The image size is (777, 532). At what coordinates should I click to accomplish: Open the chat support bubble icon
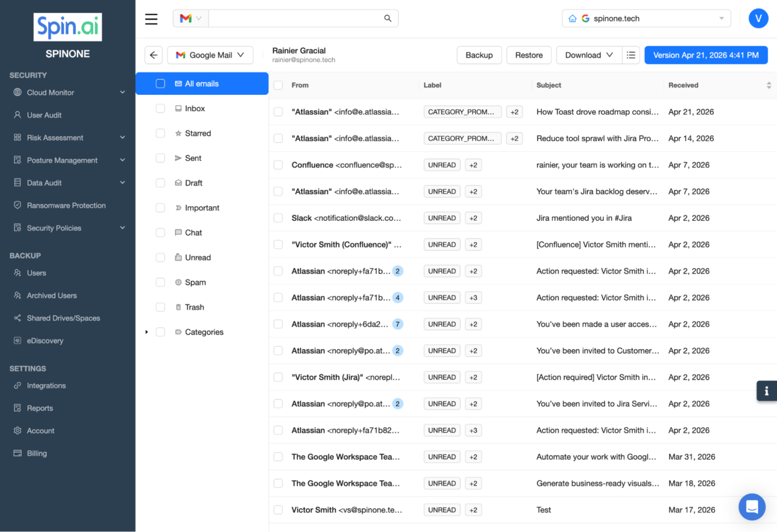click(x=752, y=506)
